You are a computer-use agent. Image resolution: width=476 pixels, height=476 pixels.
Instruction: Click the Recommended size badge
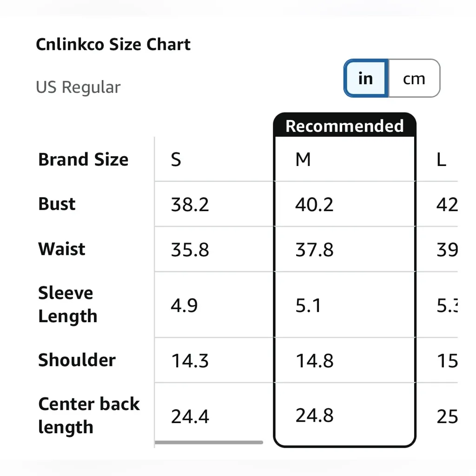pos(344,126)
